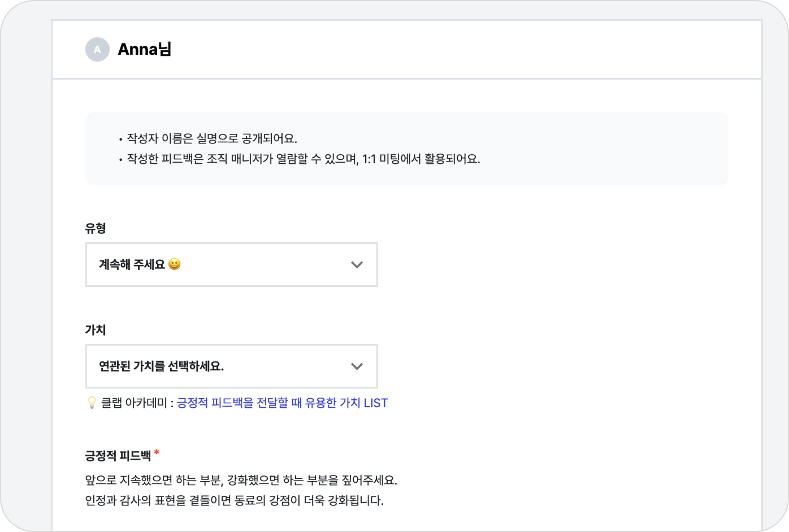Click the 앞으로 지속했으면 하는 부분 description line
789x532 pixels.
(x=241, y=481)
